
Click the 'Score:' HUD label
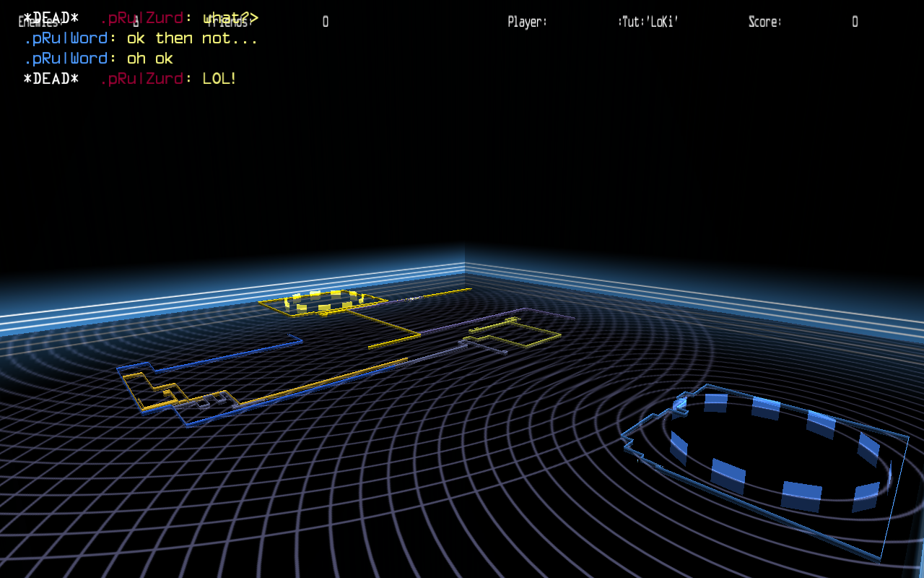pos(765,22)
